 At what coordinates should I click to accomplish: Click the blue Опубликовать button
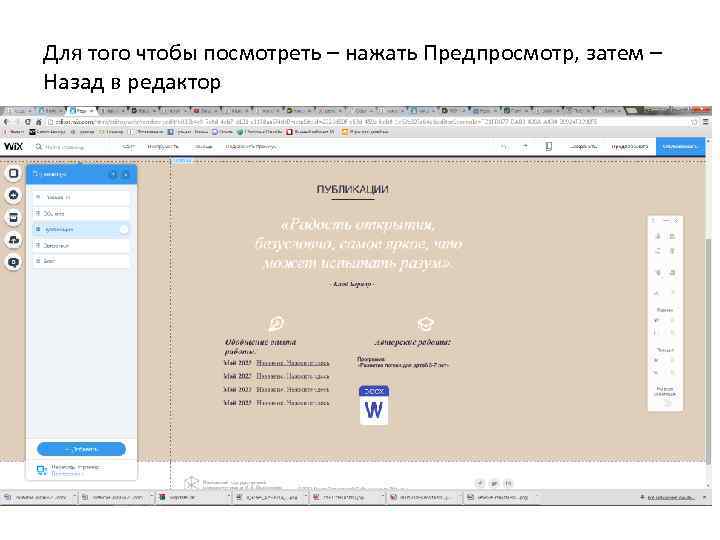tap(680, 146)
